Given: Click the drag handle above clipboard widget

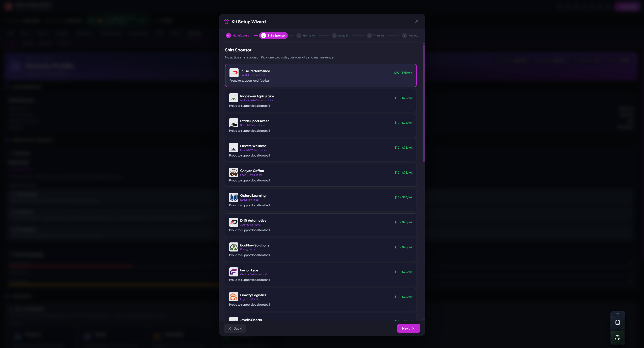Looking at the screenshot, I should coord(617,314).
